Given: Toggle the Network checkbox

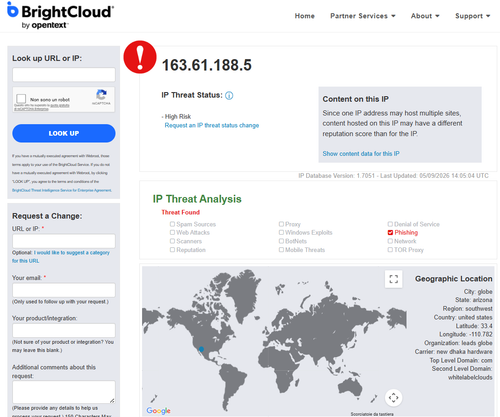Looking at the screenshot, I should 390,241.
